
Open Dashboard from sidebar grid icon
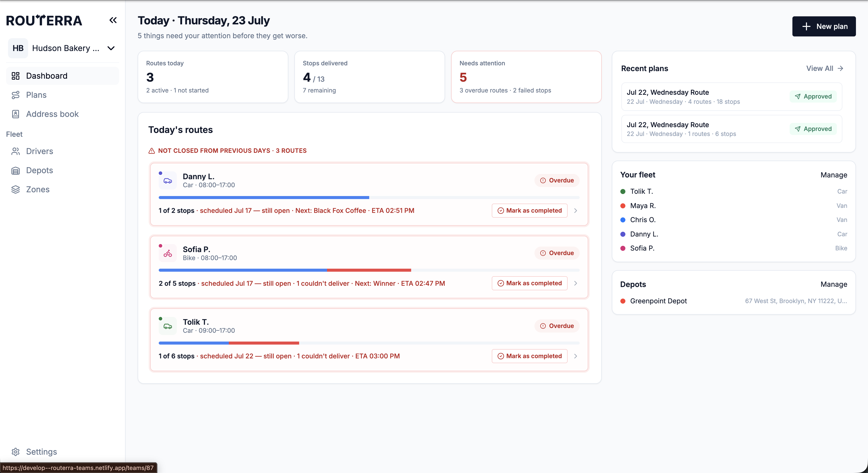coord(16,76)
